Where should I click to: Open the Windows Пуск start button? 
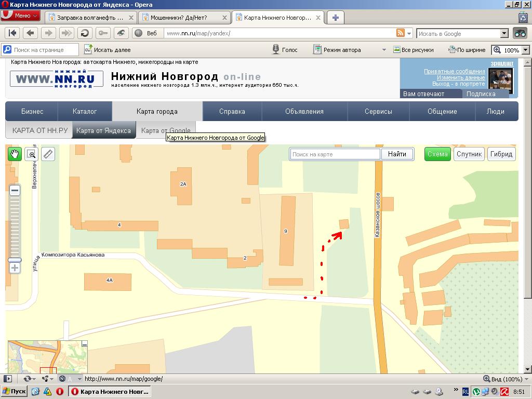click(x=14, y=392)
